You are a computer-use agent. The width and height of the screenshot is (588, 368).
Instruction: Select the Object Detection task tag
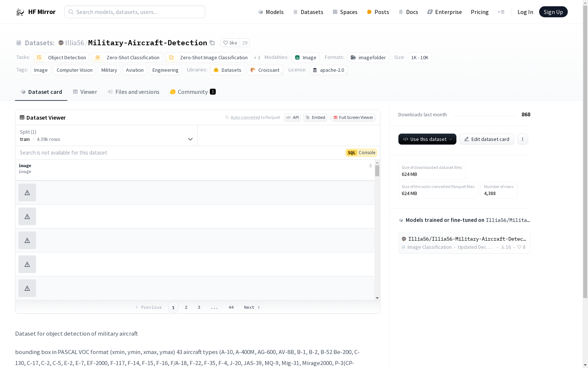(61, 57)
